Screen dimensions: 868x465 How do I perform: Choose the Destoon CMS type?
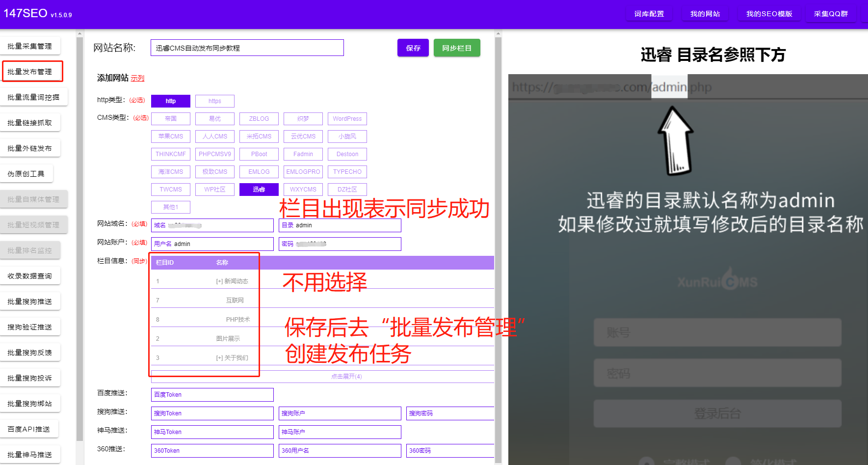point(347,154)
